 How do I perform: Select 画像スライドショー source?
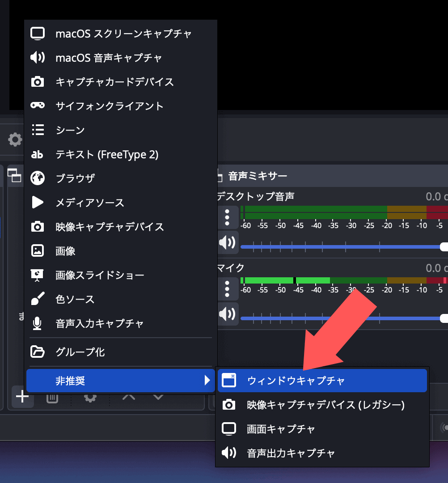(x=121, y=275)
